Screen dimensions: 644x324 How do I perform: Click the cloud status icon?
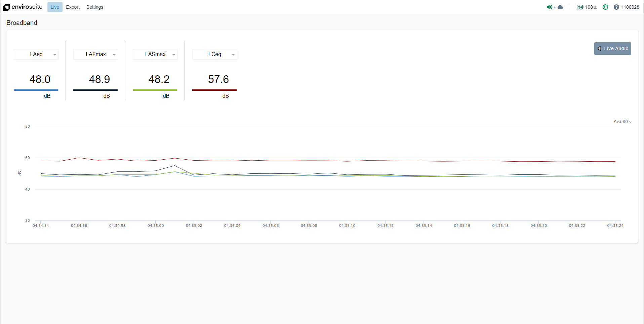560,7
